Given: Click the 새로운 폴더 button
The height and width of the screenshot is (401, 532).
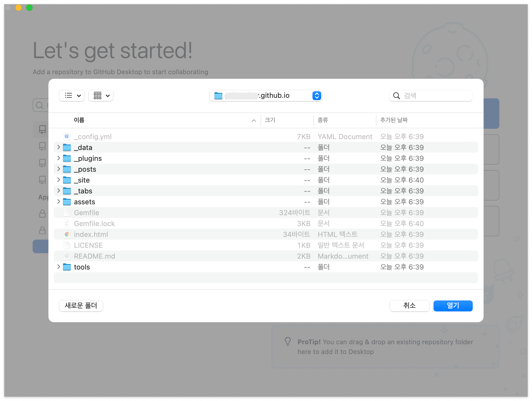Looking at the screenshot, I should click(x=81, y=306).
